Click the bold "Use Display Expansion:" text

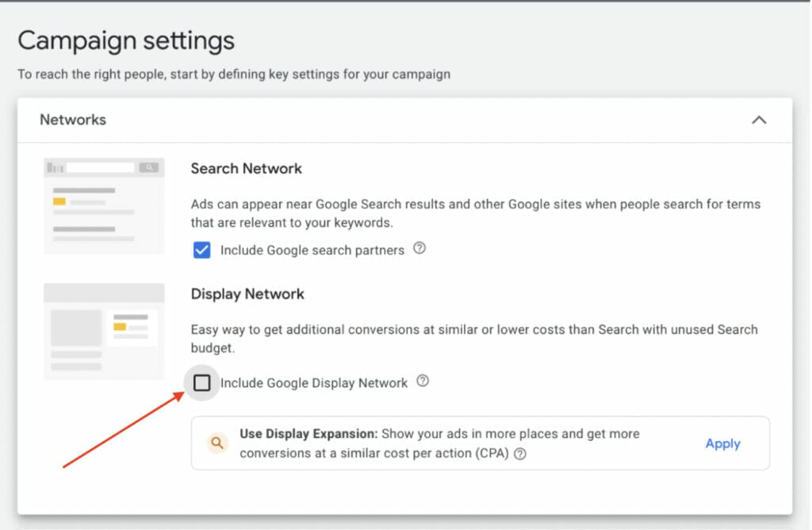click(308, 434)
